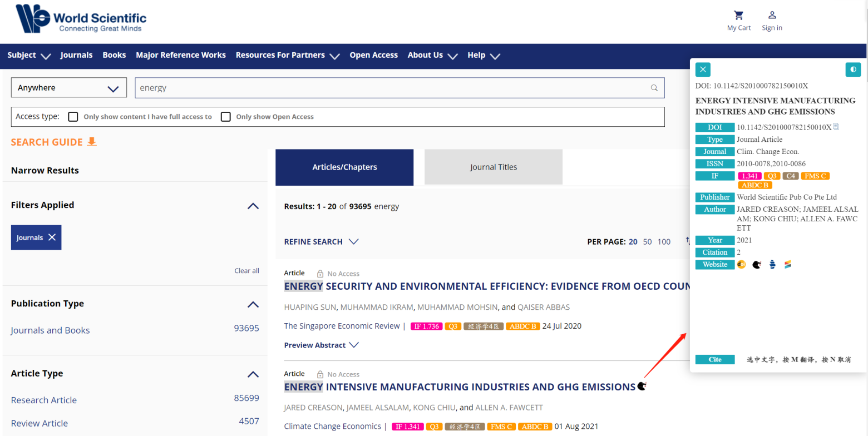
Task: Remove the Journals filter chip
Action: [52, 237]
